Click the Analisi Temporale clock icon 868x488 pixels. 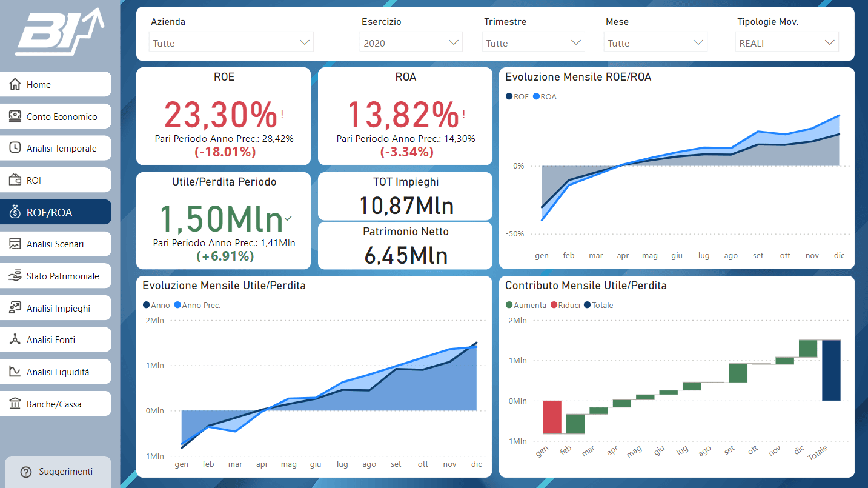click(x=15, y=148)
